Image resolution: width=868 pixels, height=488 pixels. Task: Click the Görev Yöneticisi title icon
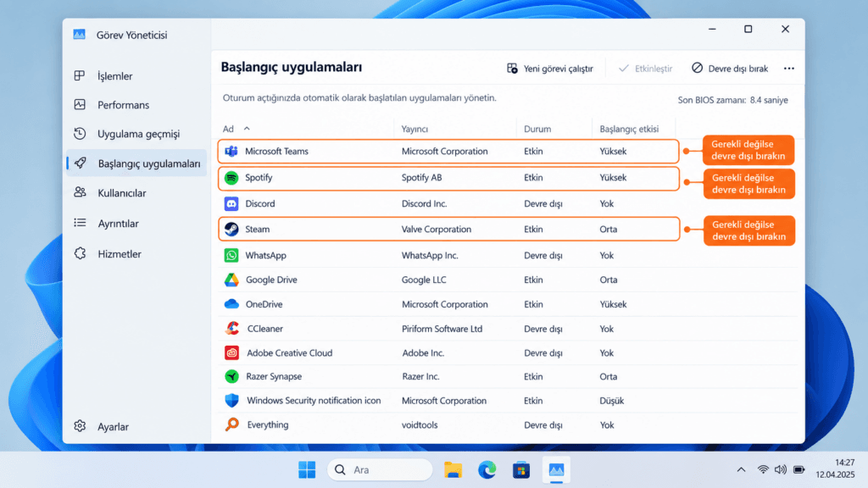(79, 34)
